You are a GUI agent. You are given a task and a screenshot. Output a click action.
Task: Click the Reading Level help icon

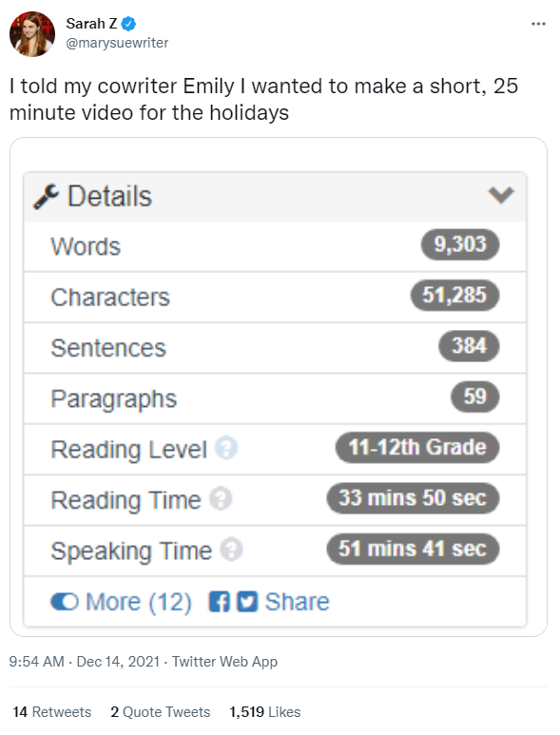(226, 448)
